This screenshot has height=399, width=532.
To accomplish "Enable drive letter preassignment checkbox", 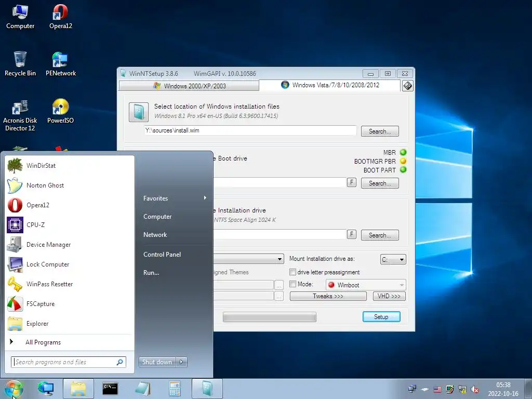I will [293, 272].
